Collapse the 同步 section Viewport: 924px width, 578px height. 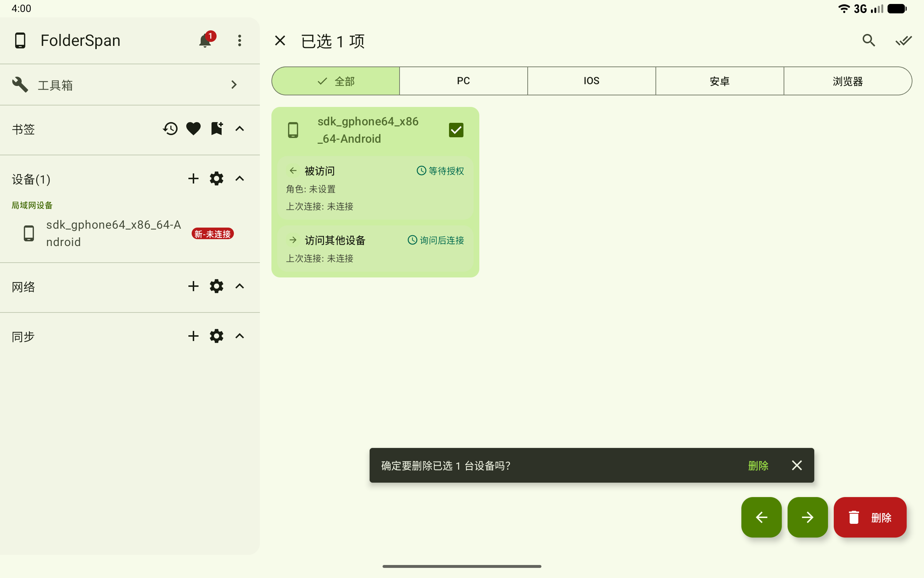point(239,336)
